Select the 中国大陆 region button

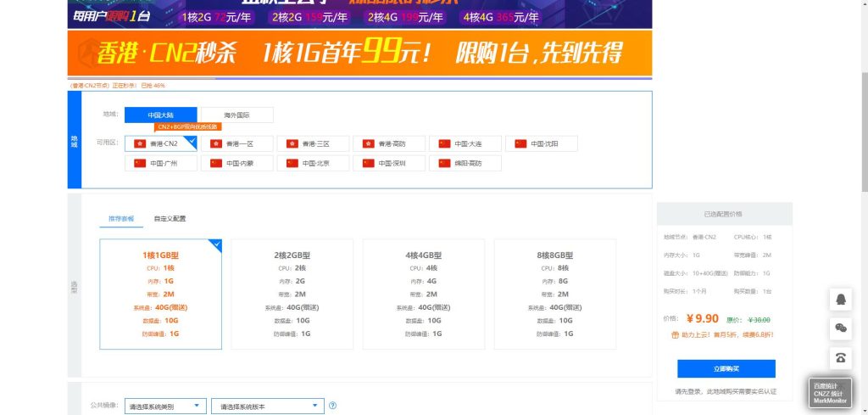160,115
